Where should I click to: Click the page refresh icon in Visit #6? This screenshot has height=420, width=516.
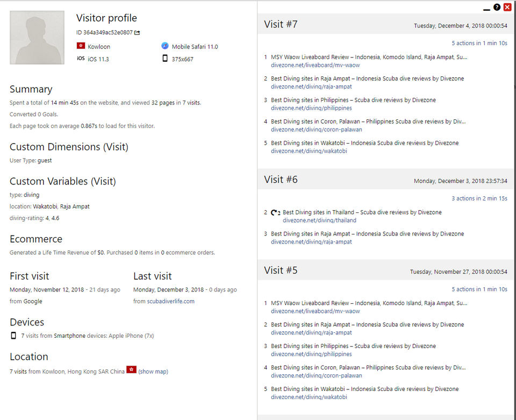coord(276,212)
